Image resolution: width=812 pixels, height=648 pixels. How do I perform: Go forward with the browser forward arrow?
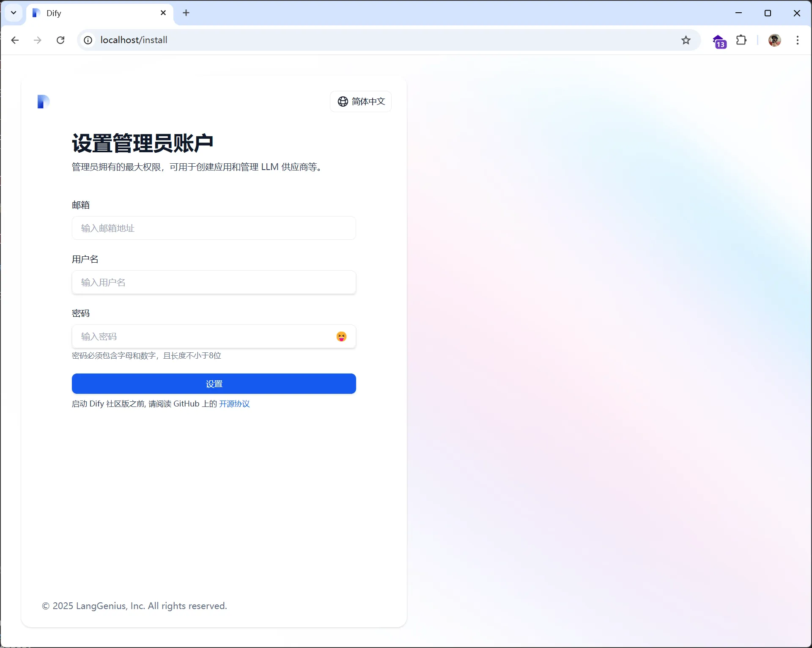click(x=38, y=40)
